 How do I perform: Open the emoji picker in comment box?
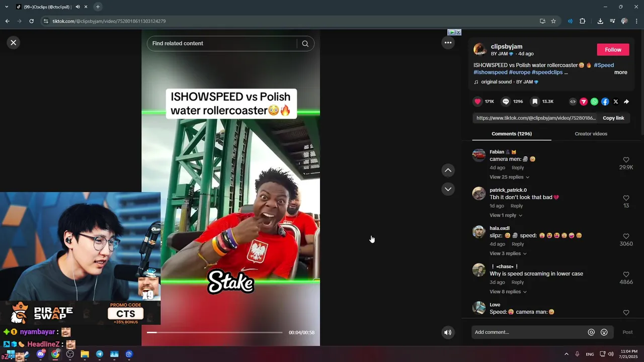click(604, 332)
